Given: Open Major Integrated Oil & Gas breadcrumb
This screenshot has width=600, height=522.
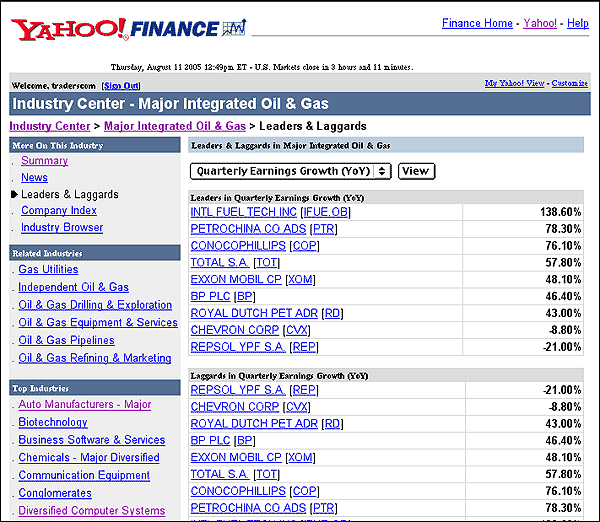Looking at the screenshot, I should tap(175, 126).
